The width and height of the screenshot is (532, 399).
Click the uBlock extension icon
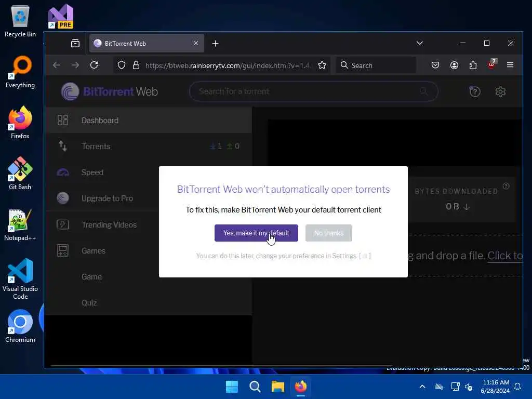coord(491,64)
